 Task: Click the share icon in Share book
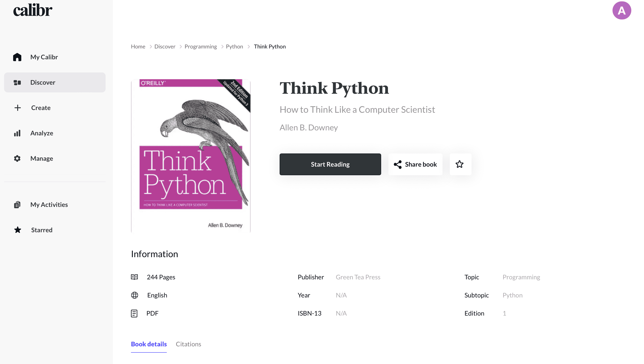398,165
